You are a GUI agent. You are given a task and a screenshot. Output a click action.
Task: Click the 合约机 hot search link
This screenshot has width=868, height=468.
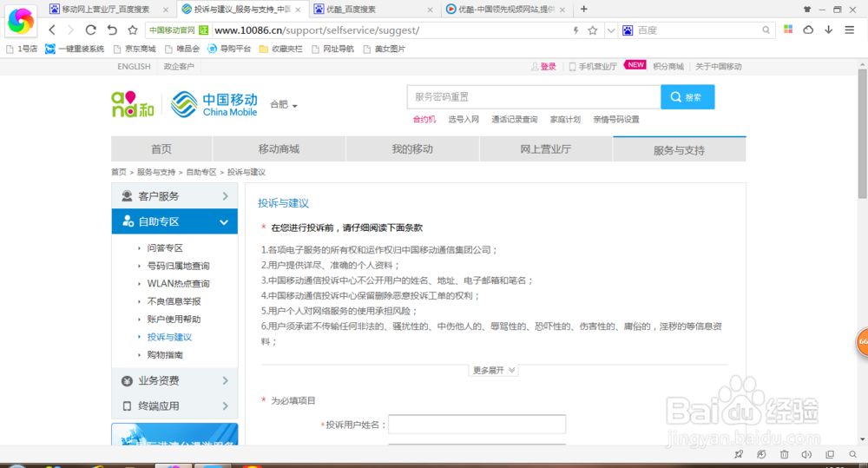coord(424,119)
